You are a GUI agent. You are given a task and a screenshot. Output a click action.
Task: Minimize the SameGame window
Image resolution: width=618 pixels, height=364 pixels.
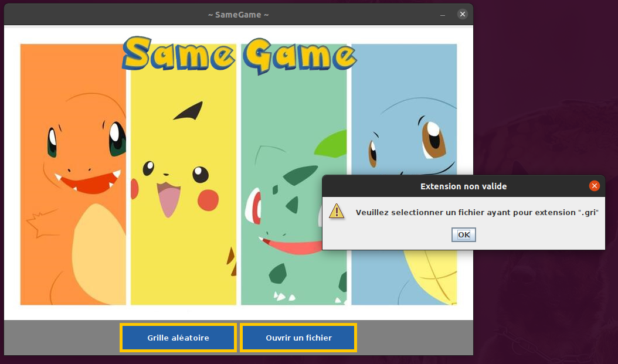click(x=443, y=15)
